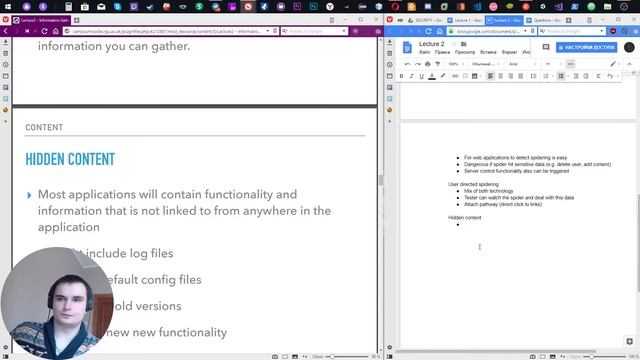Image resolution: width=640 pixels, height=360 pixels.
Task: Open the editing mode pencil dropdown
Action: [x=615, y=64]
